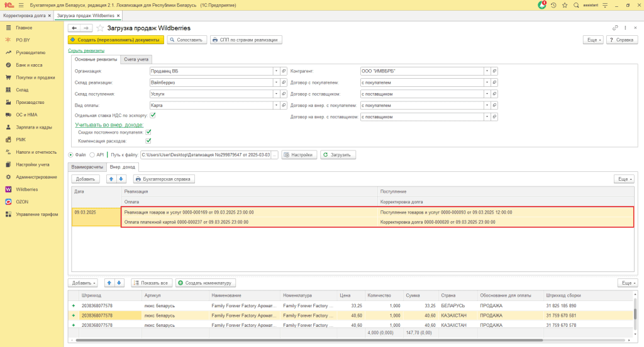
Task: Open Бухгалтерская справка button
Action: pyautogui.click(x=164, y=179)
